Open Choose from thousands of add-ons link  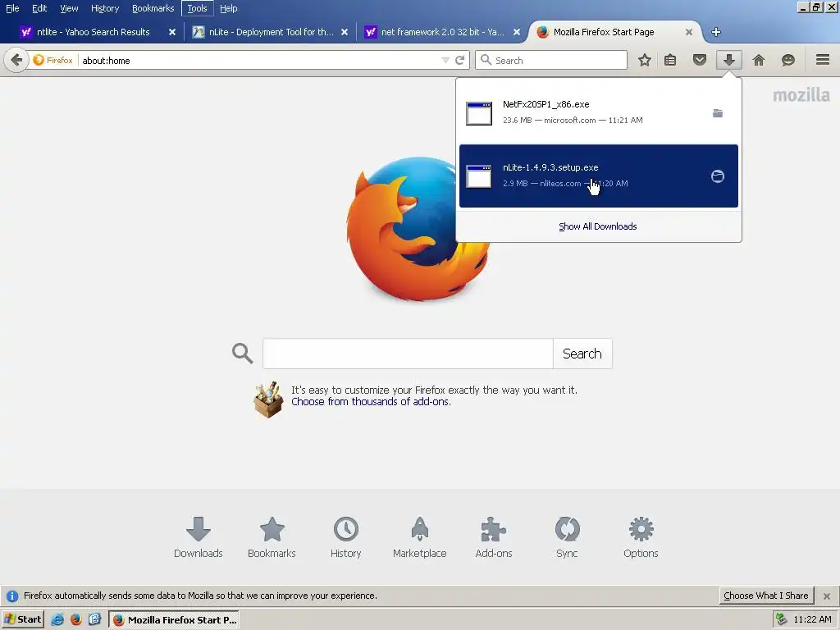tap(371, 402)
